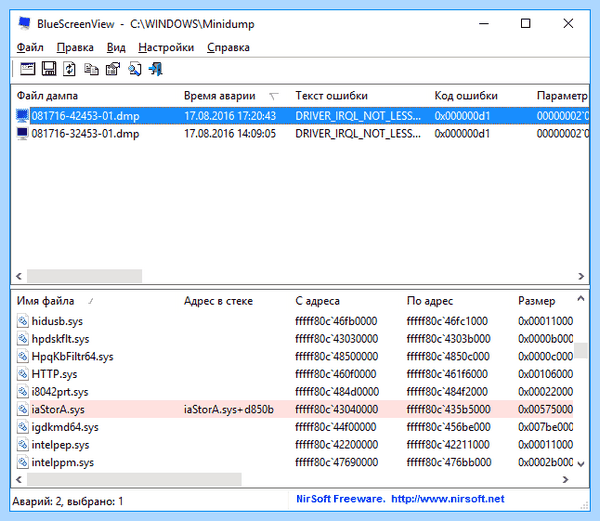This screenshot has width=600, height=521.
Task: Sort by Время аварии column header
Action: [220, 96]
